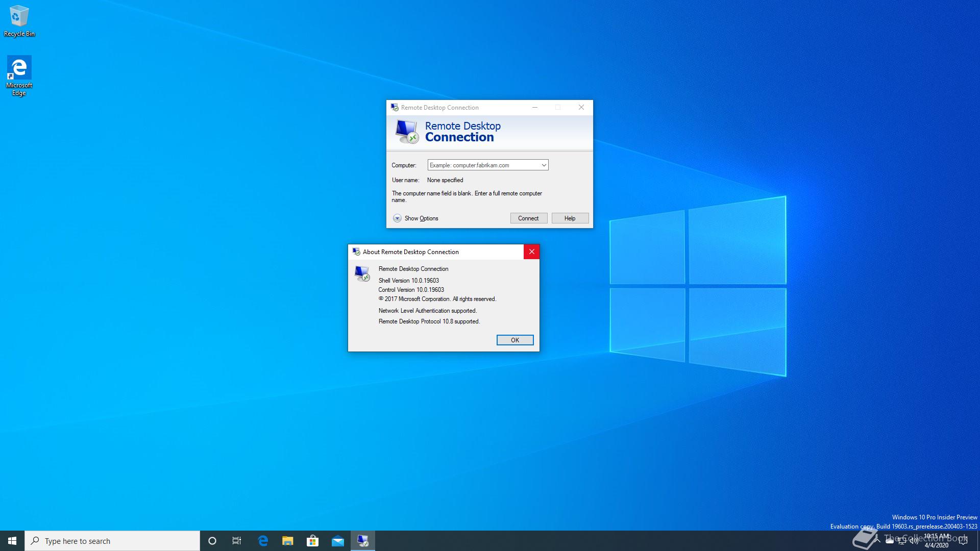
Task: Open the Action Center notification icon
Action: click(x=963, y=541)
